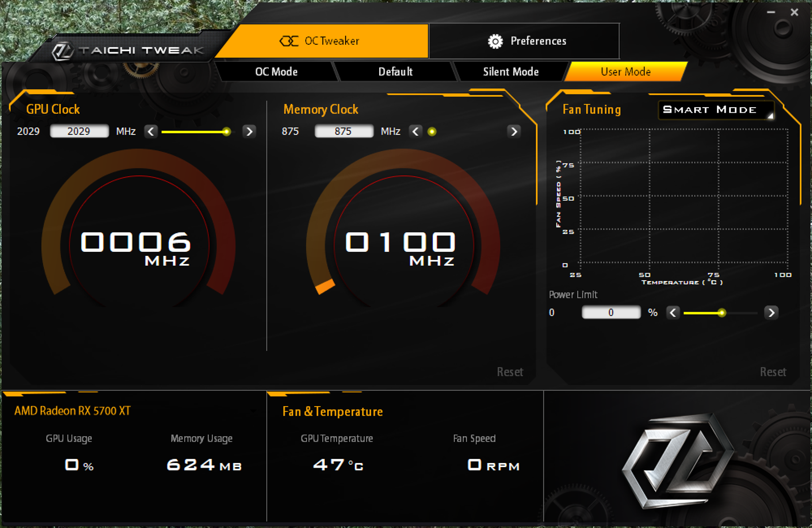Click the GPU Clock slider handle
Viewport: 812px width, 528px height.
pyautogui.click(x=226, y=131)
